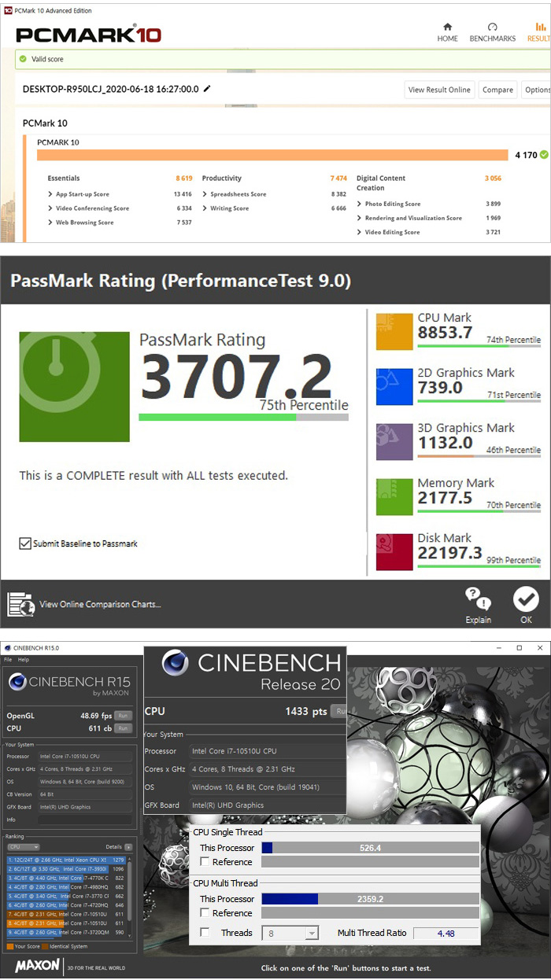Click the Cinebench R15 sphere logo

17,682
